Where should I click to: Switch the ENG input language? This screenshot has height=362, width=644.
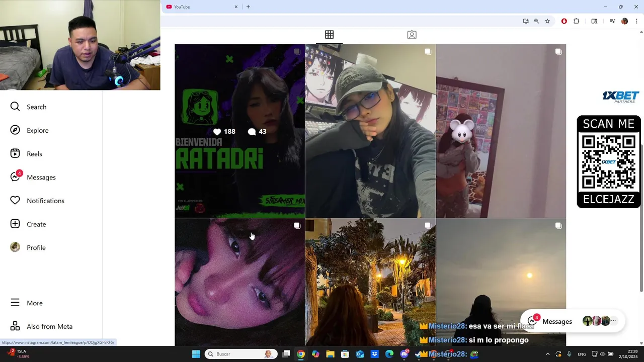[582, 354]
